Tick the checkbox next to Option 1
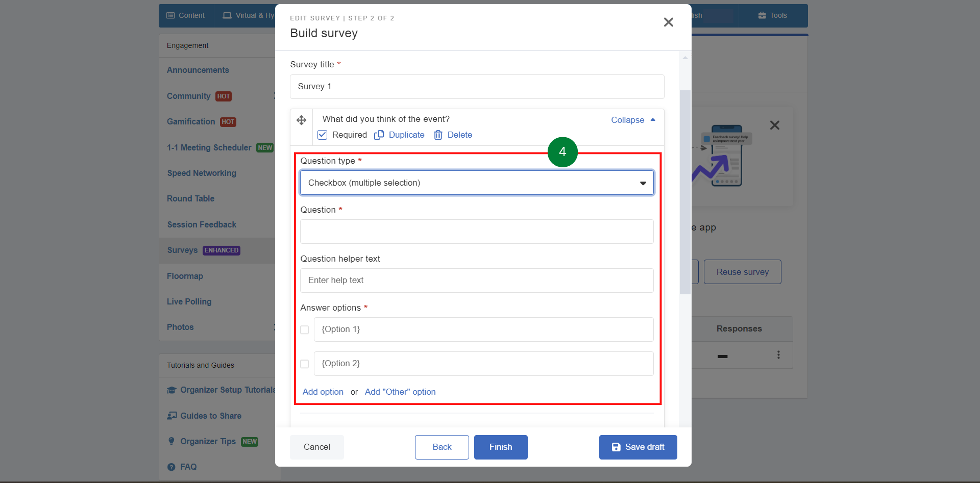Viewport: 980px width, 483px height. (x=305, y=330)
